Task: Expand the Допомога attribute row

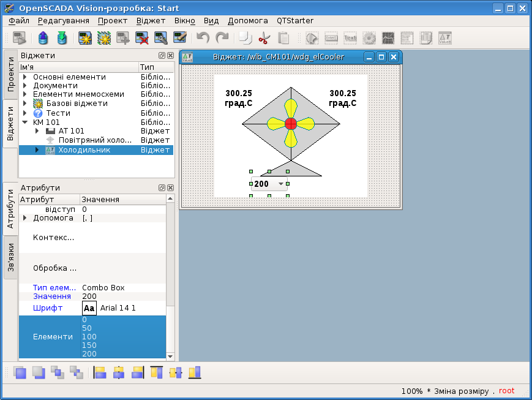Action: tap(25, 218)
